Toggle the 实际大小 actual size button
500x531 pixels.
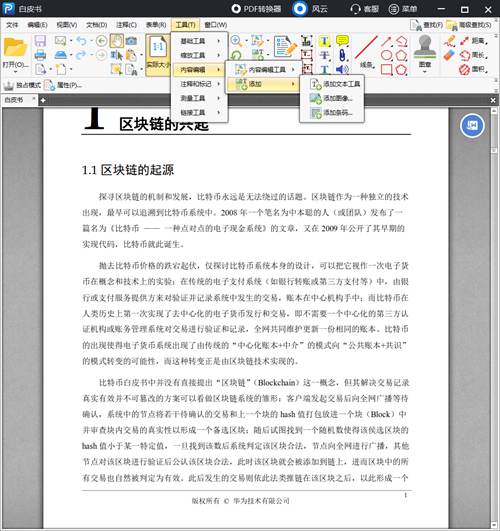pyautogui.click(x=158, y=55)
